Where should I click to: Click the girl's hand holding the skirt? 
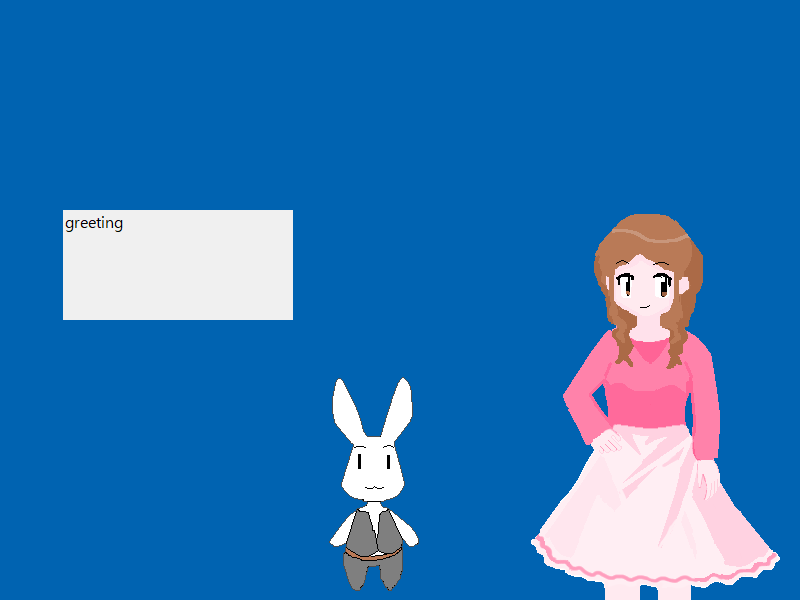[x=708, y=478]
